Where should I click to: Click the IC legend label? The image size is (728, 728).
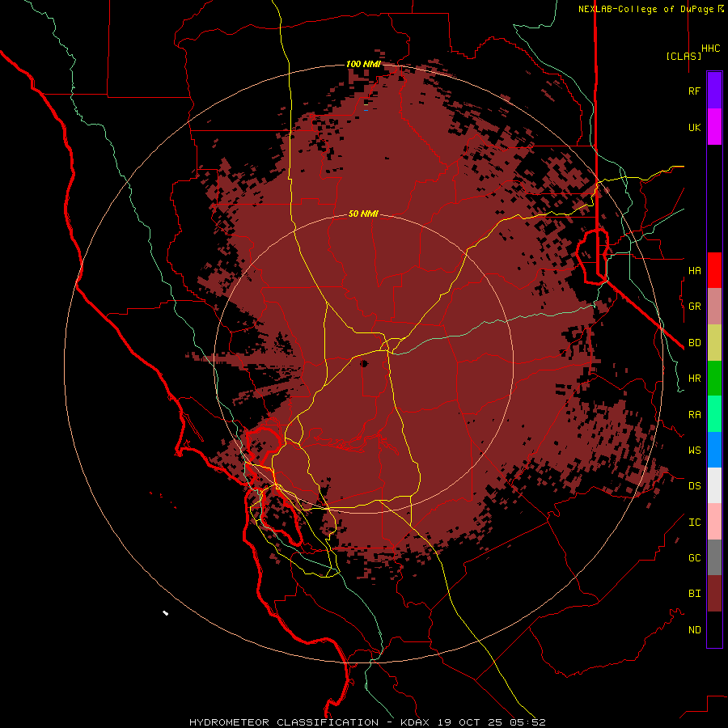(694, 523)
